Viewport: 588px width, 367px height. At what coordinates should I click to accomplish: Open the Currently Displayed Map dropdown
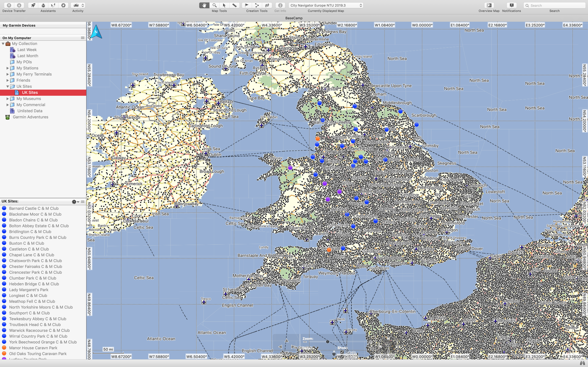[326, 5]
